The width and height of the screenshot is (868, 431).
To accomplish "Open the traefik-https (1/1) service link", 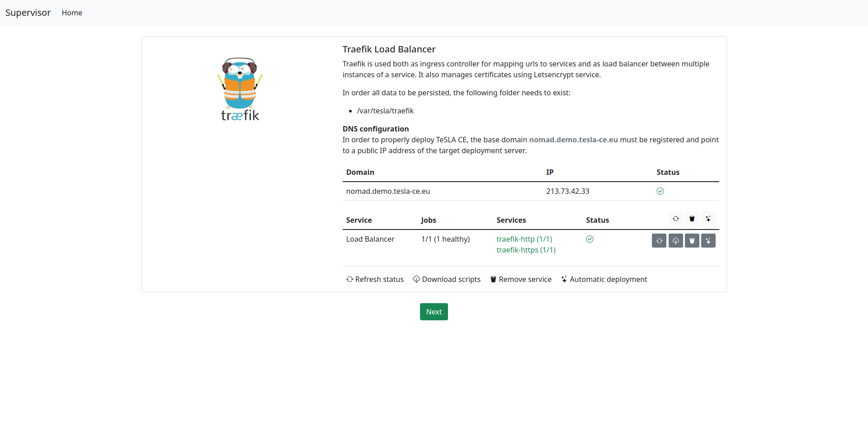I will coord(526,250).
